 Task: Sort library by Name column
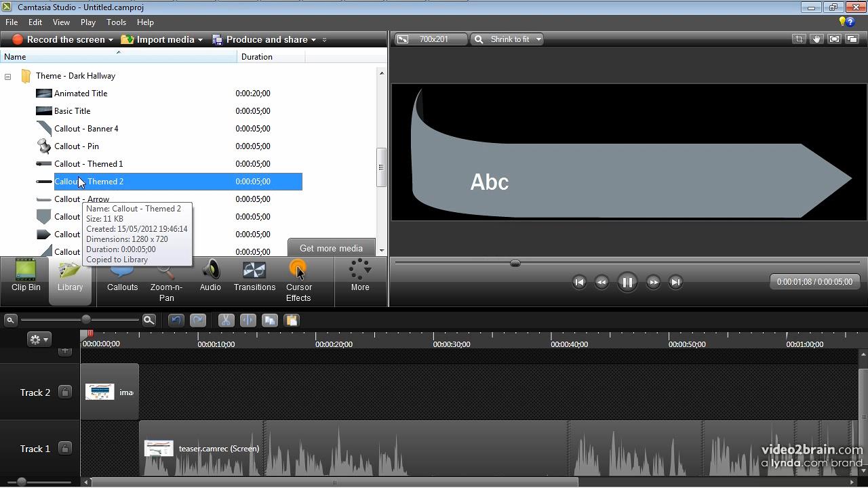tap(119, 57)
